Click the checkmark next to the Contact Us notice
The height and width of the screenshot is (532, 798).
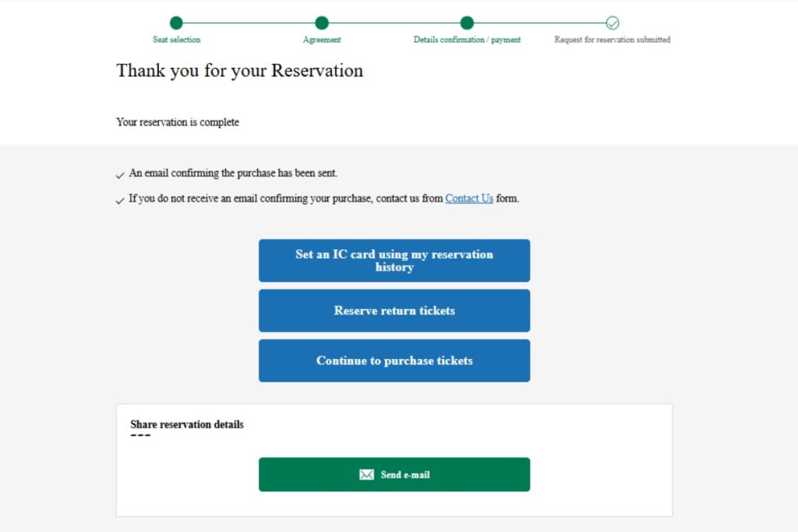point(120,200)
